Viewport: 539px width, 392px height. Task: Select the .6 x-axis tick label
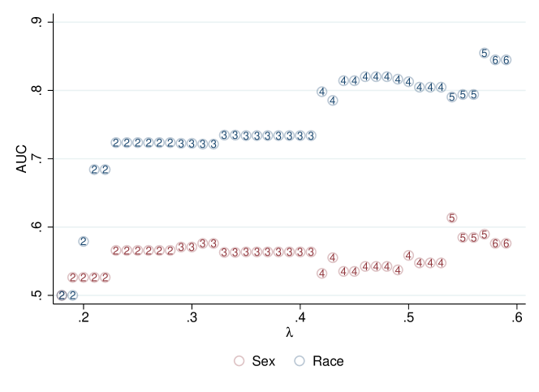(x=517, y=318)
